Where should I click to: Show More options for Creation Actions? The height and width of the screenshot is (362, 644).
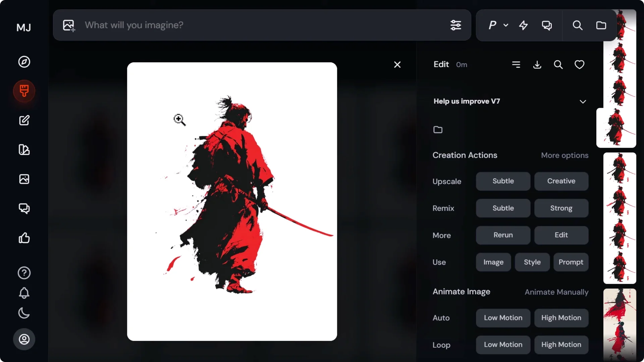click(x=565, y=155)
